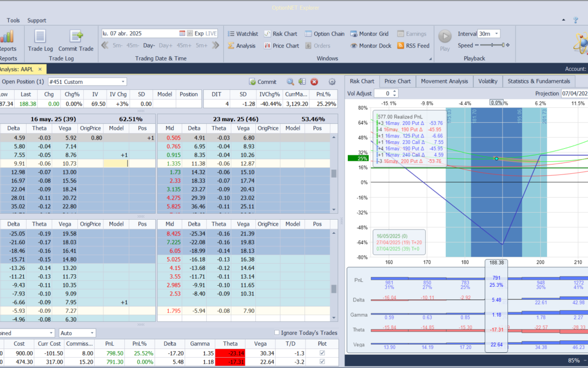588x368 pixels.
Task: Step back with 45m- button
Action: tap(133, 45)
